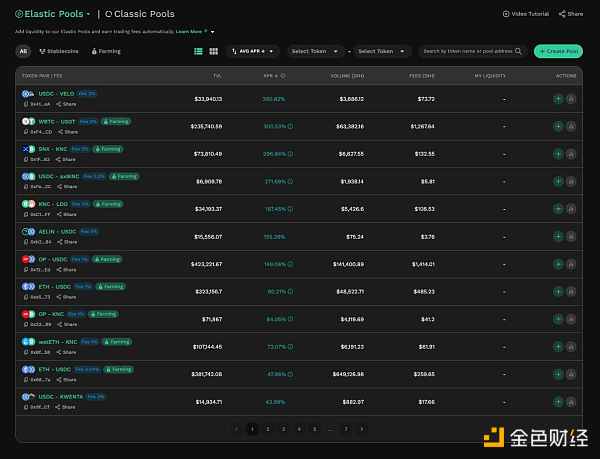
Task: Click the USDC - KWENTA pair name
Action: click(x=60, y=397)
